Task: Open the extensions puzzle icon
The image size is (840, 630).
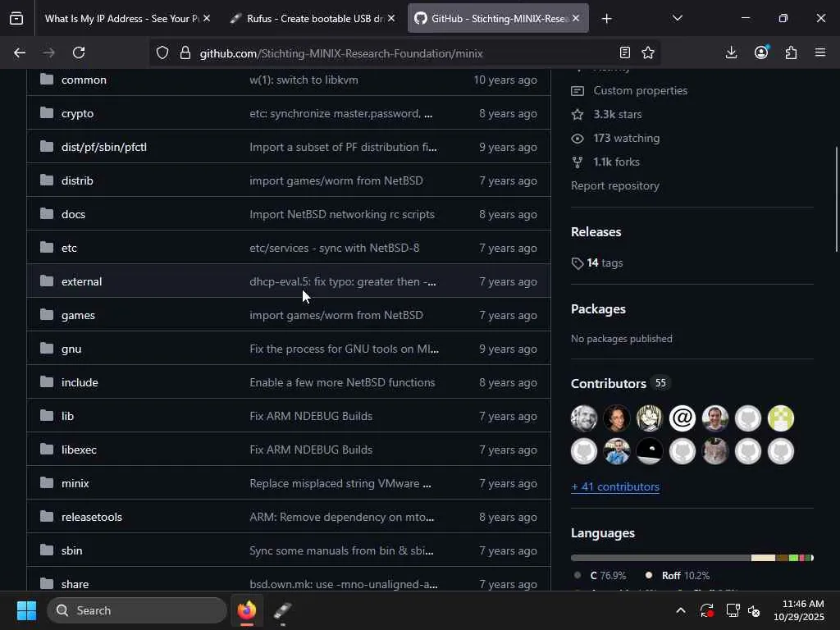Action: 792,52
